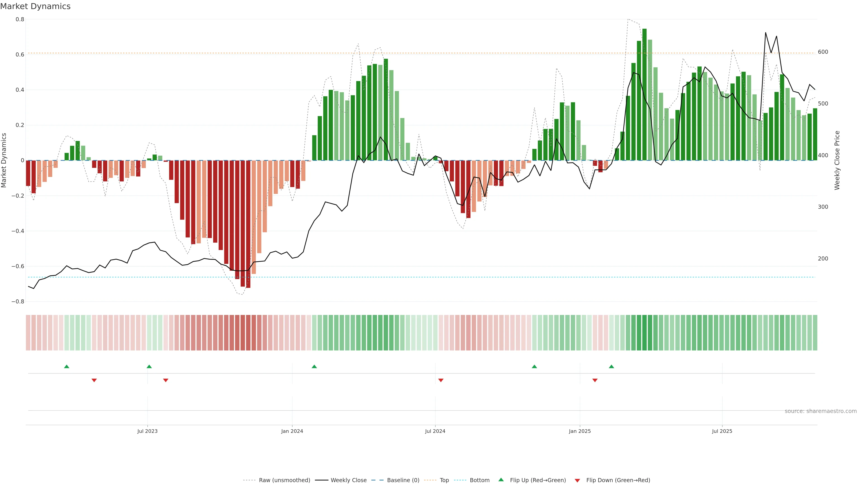Screen dimensions: 868x488
Task: Click the green Flip Up triangle legend icon
Action: point(501,480)
